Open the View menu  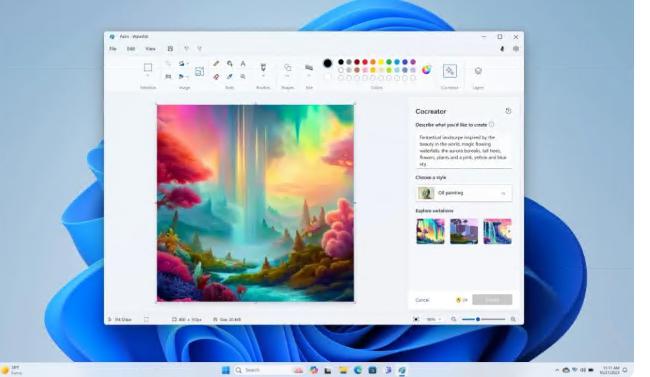150,49
